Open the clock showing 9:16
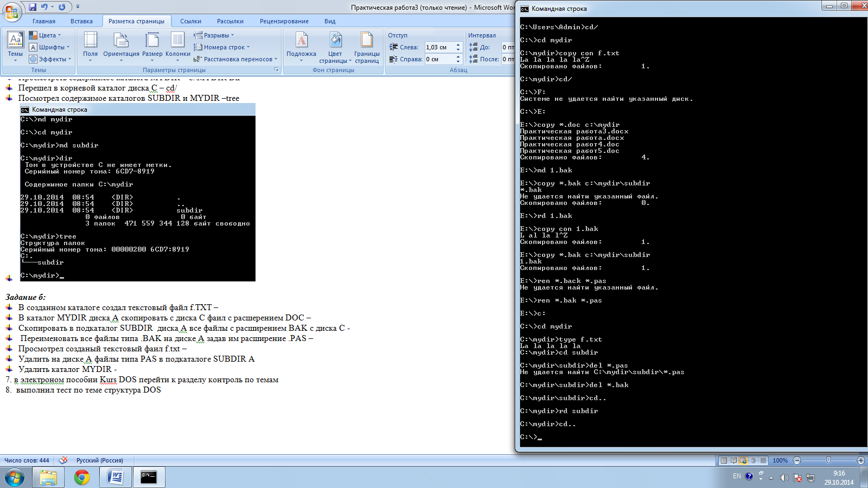This screenshot has height=488, width=868. (x=839, y=478)
